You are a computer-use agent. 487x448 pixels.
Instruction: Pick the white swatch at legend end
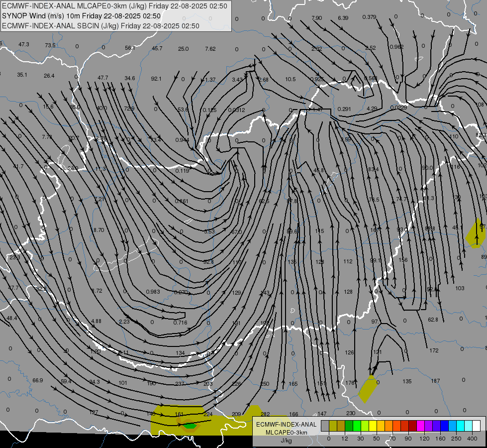[x=476, y=426]
